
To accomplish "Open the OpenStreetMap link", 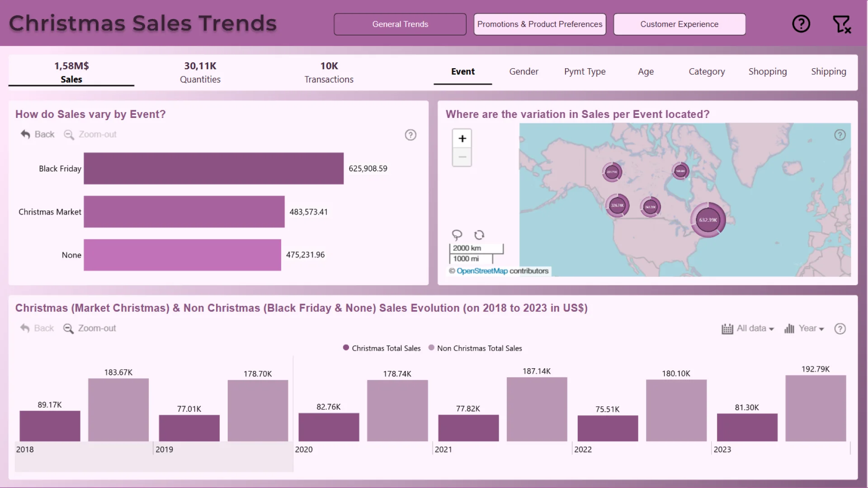I will tap(482, 271).
